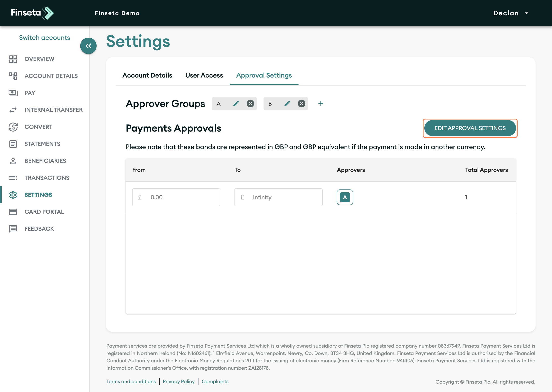Click Switch accounts in the sidebar
Image resolution: width=552 pixels, height=392 pixels.
(44, 38)
